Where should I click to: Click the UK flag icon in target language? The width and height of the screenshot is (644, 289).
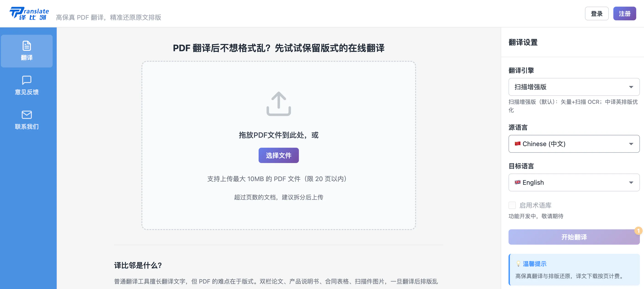(x=517, y=182)
